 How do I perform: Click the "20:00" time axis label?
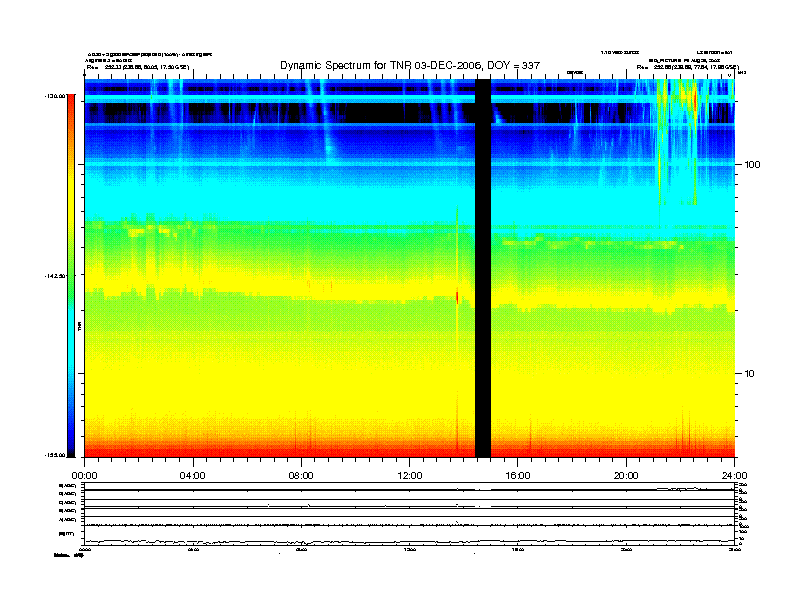click(x=626, y=476)
